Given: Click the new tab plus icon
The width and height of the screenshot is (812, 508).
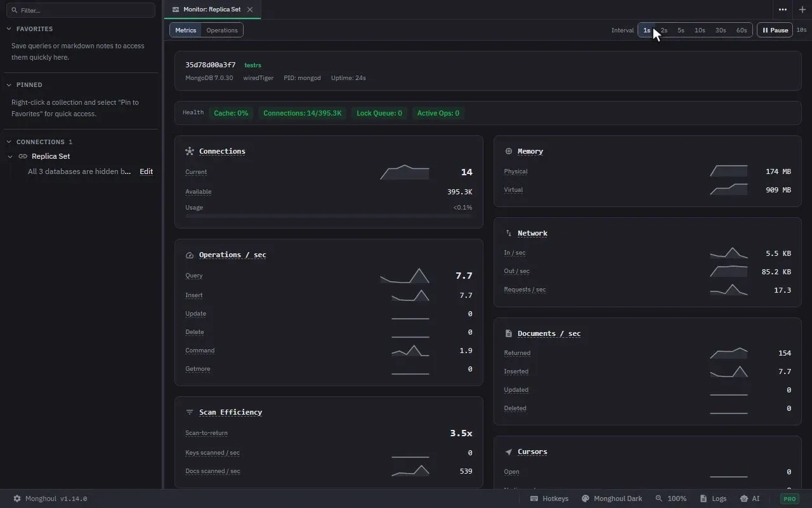Looking at the screenshot, I should coord(802,10).
